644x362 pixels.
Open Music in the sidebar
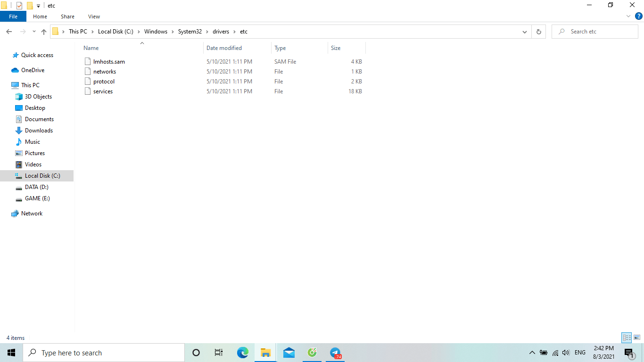tap(33, 142)
